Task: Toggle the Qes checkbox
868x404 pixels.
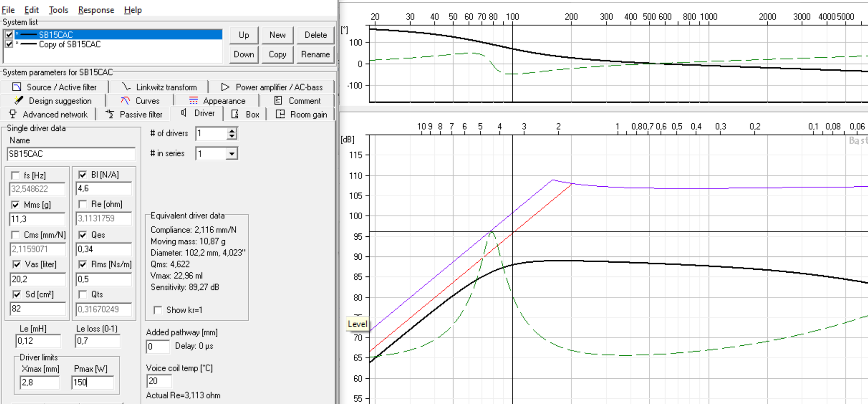Action: tap(83, 235)
